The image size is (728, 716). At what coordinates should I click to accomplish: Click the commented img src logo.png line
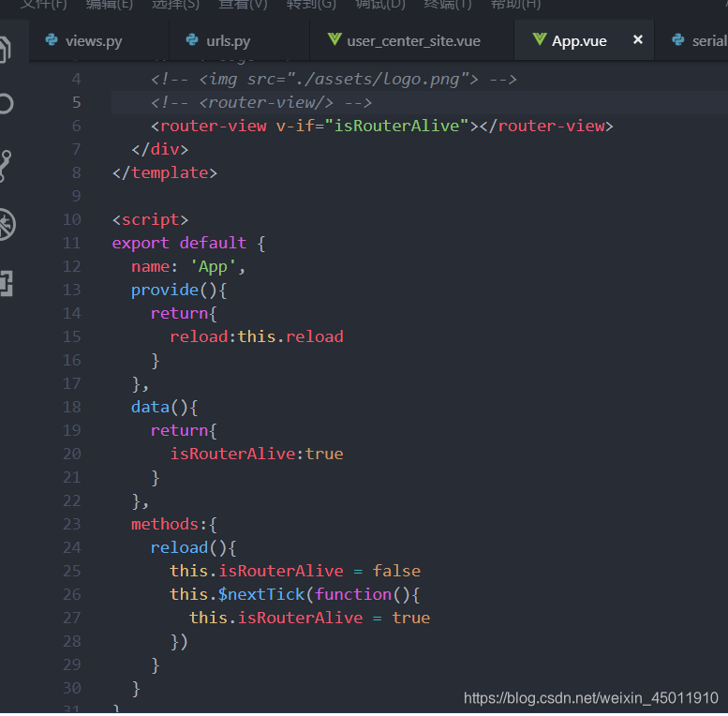tap(334, 80)
